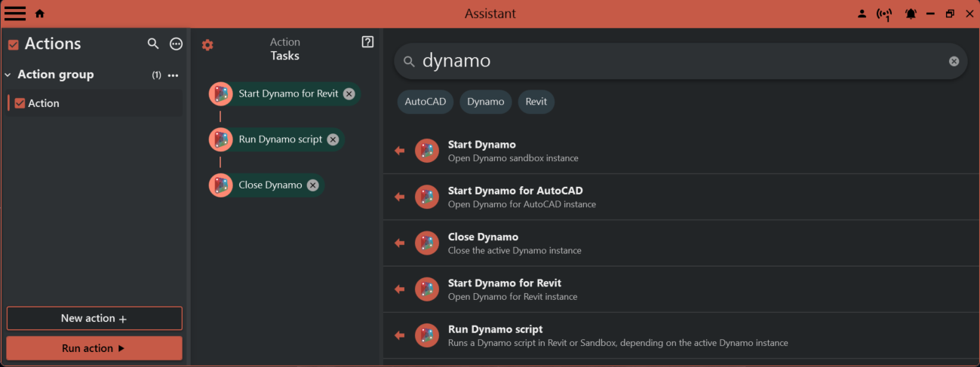The width and height of the screenshot is (980, 367).
Task: Add Run Dynamo script result using arrow
Action: click(x=399, y=335)
